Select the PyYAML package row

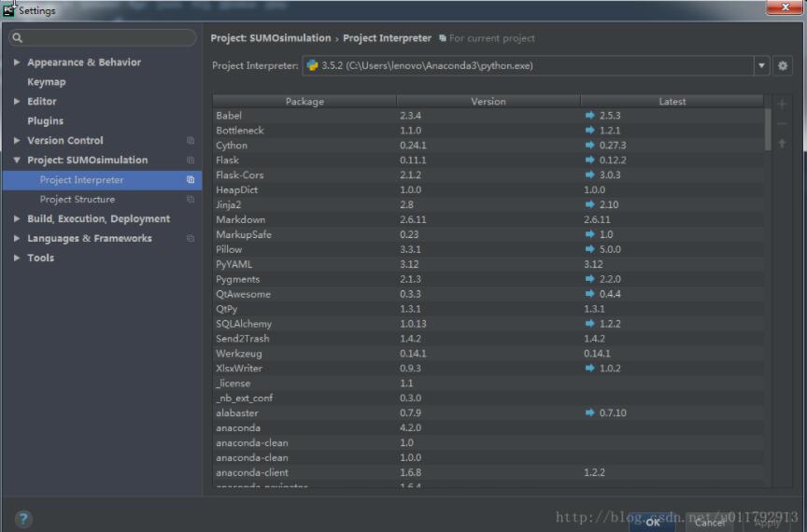(488, 264)
